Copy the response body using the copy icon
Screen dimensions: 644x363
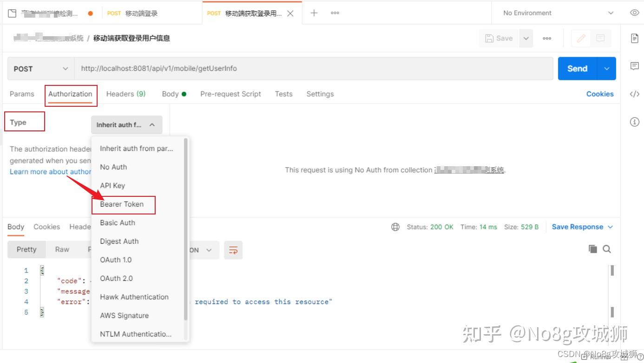pos(592,249)
